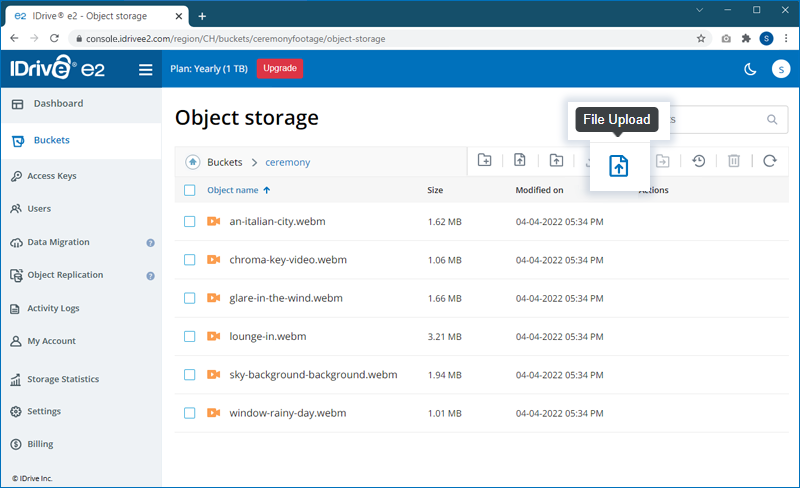Check the select-all checkbox beside Object name
800x488 pixels.
coord(190,190)
